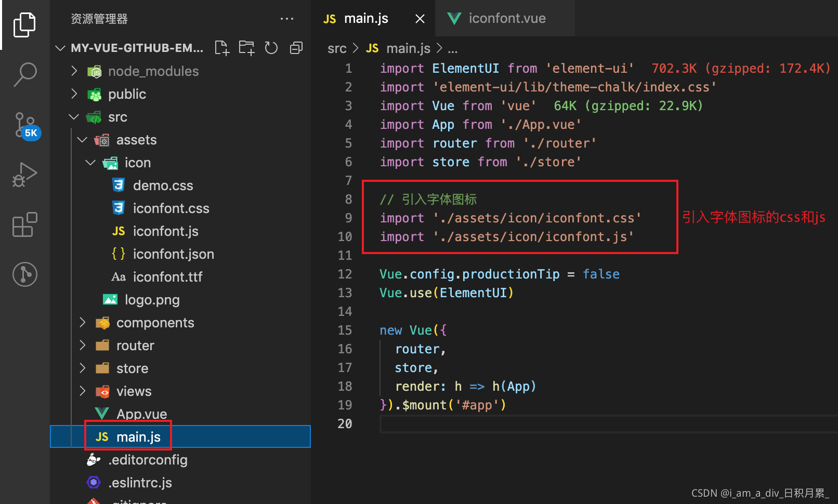Open explorer more actions ellipsis menu
Image resolution: width=838 pixels, height=504 pixels.
[287, 19]
